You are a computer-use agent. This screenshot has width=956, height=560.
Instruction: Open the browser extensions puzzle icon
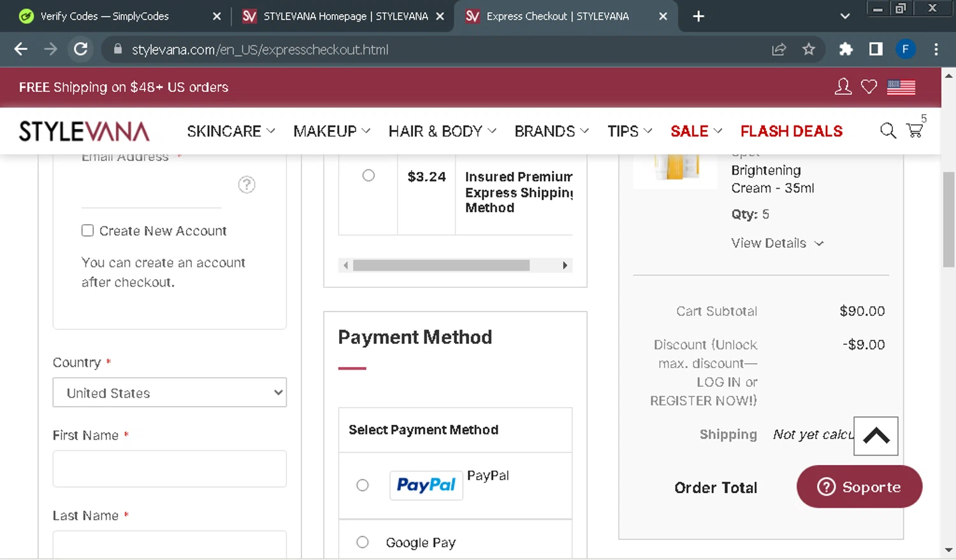[x=846, y=49]
